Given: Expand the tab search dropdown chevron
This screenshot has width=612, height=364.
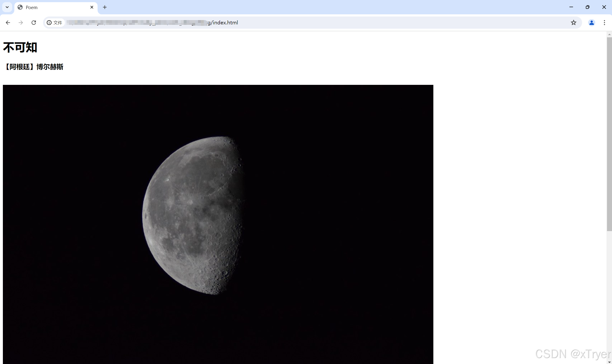Looking at the screenshot, I should point(7,7).
